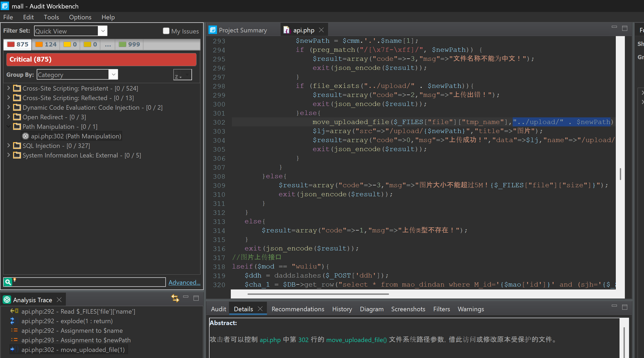This screenshot has width=644, height=358.
Task: Select the green 999 issues folder tab
Action: pos(129,44)
